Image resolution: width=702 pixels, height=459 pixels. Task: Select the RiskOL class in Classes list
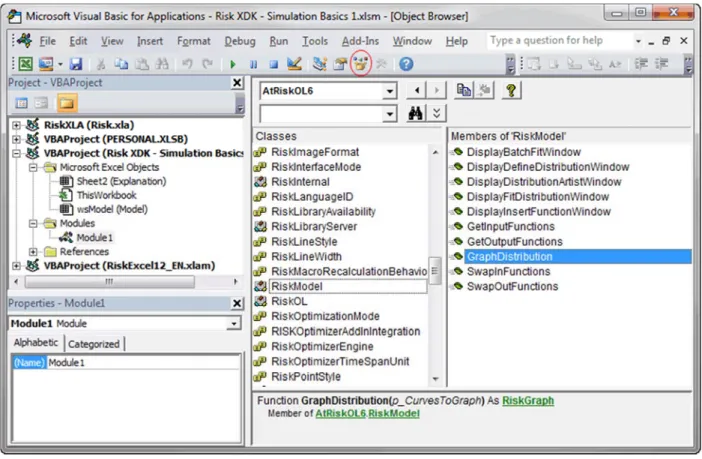coord(289,301)
